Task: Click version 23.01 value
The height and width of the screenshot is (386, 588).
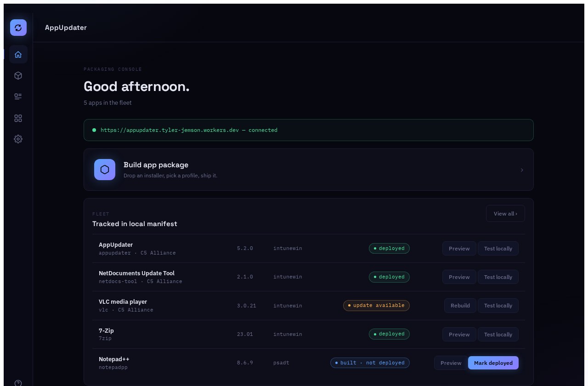Action: [245, 334]
